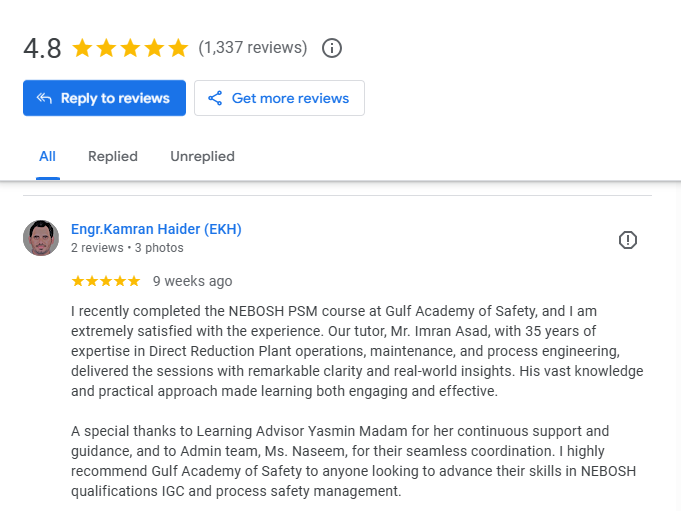Viewport: 681px width, 511px height.
Task: Click the overall five-star rating beside 4.8
Action: coord(130,48)
